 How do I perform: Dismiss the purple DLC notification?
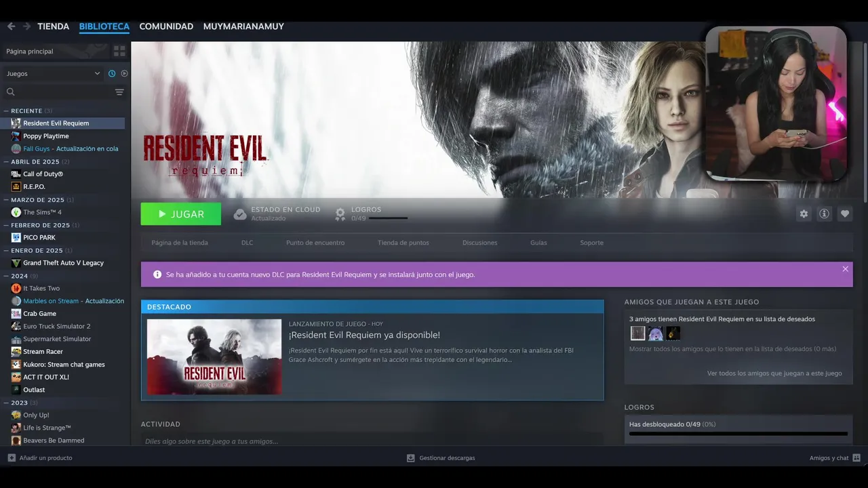click(845, 269)
